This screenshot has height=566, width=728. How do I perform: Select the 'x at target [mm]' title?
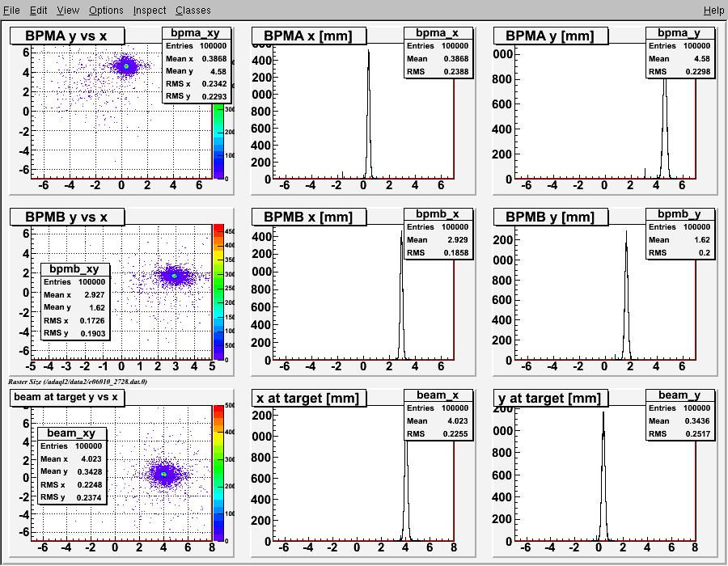(308, 398)
